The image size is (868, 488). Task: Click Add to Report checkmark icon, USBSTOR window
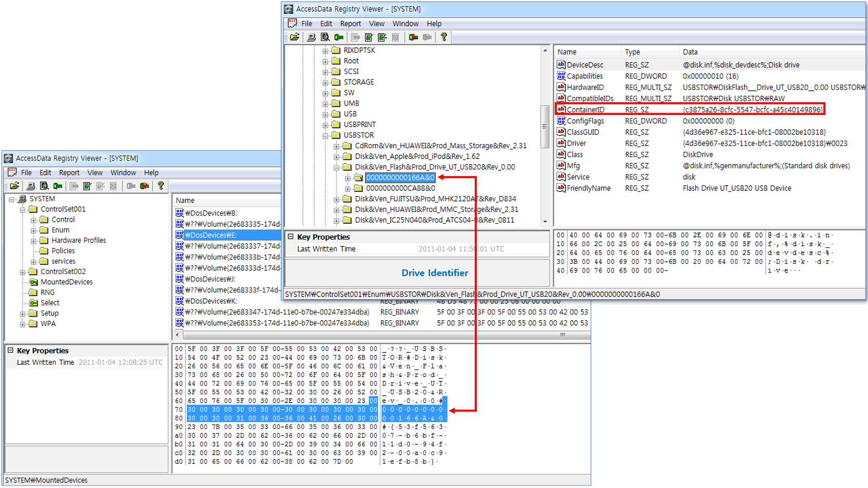[369, 37]
